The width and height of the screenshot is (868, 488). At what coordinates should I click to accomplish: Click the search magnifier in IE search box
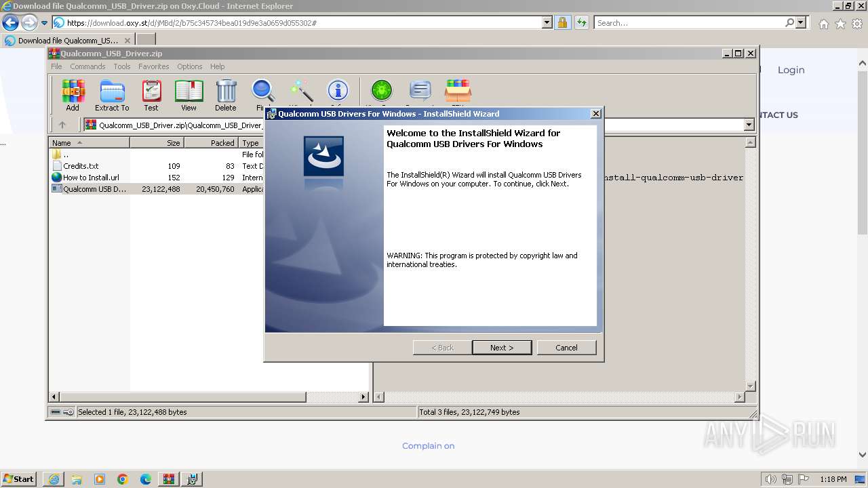(x=789, y=23)
